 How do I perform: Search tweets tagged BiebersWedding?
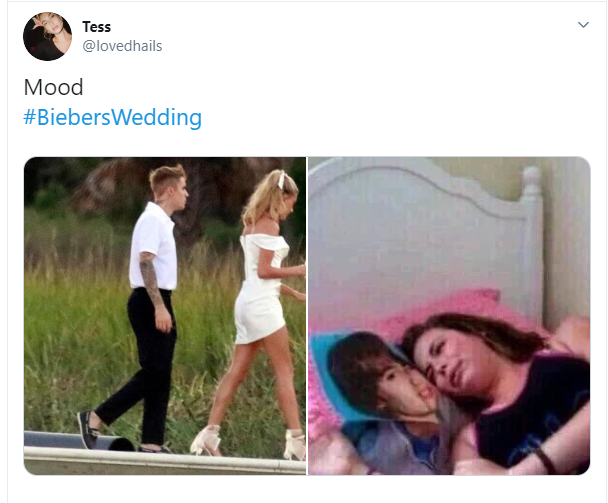tap(112, 117)
